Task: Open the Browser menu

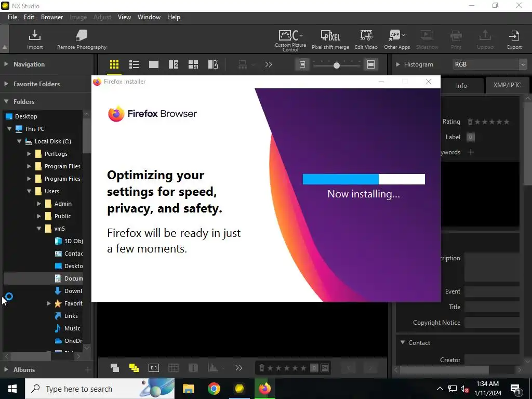Action: [52, 17]
